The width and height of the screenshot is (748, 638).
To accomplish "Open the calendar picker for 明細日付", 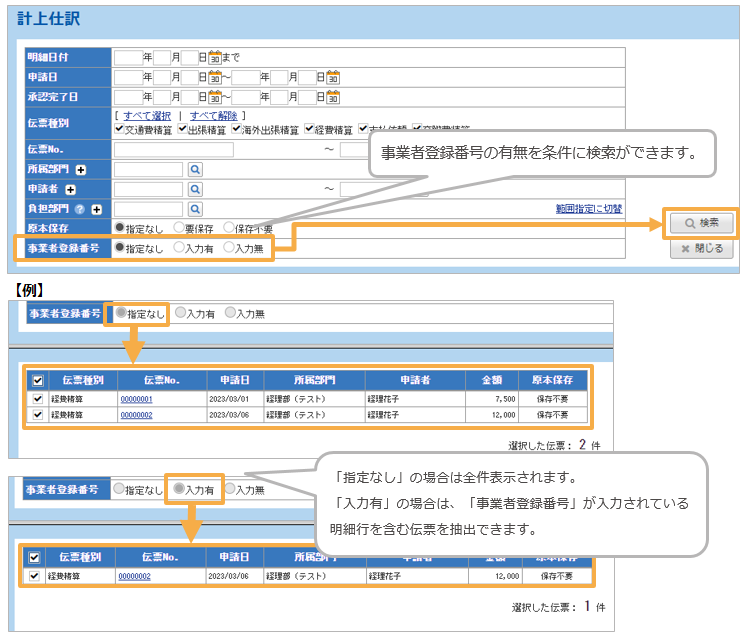I will pyautogui.click(x=215, y=58).
